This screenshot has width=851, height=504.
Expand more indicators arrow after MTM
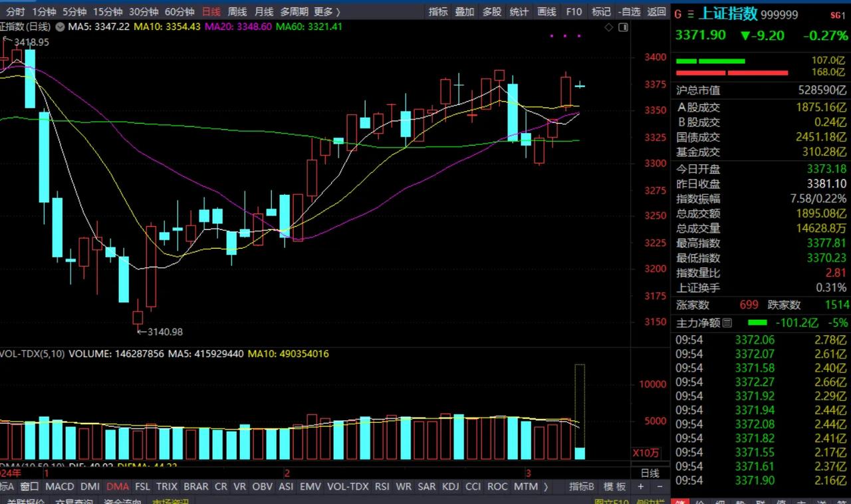(x=547, y=487)
